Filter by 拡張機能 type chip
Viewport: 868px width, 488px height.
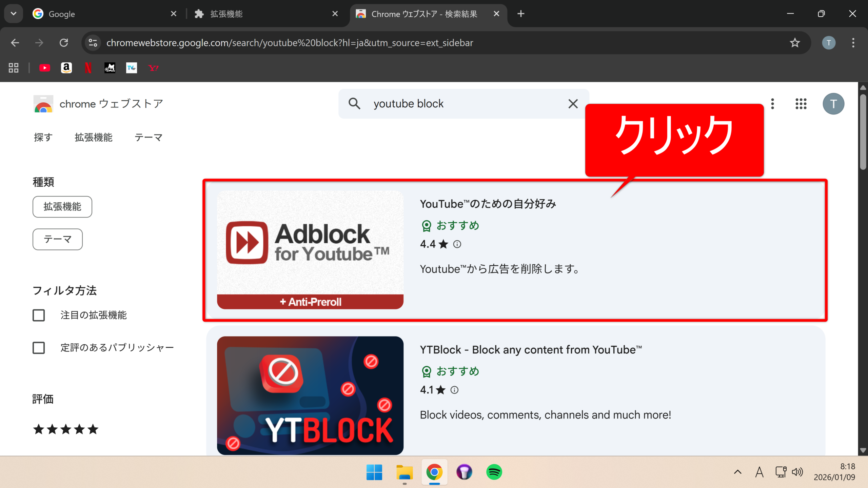(62, 207)
